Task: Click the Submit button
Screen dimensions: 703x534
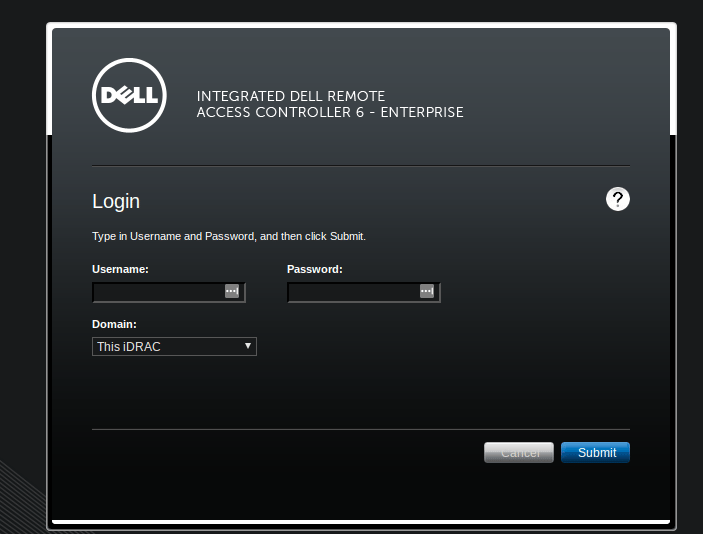Action: 595,452
